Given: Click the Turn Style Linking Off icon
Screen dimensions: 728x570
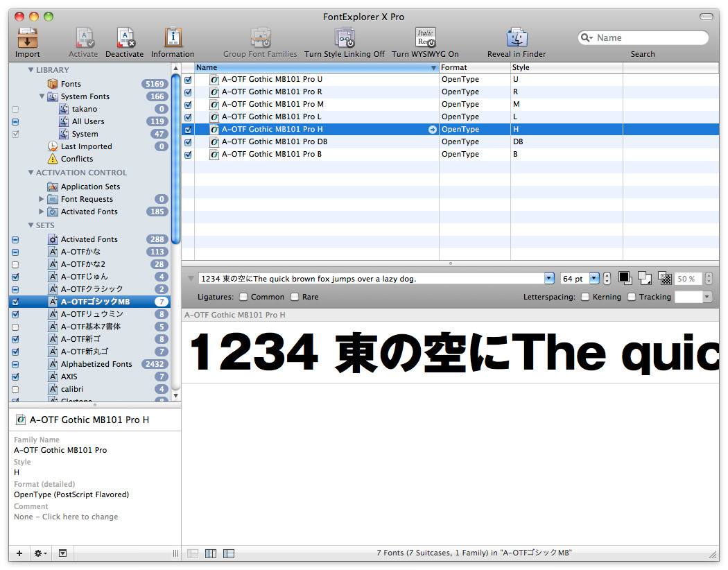Looking at the screenshot, I should [x=345, y=38].
